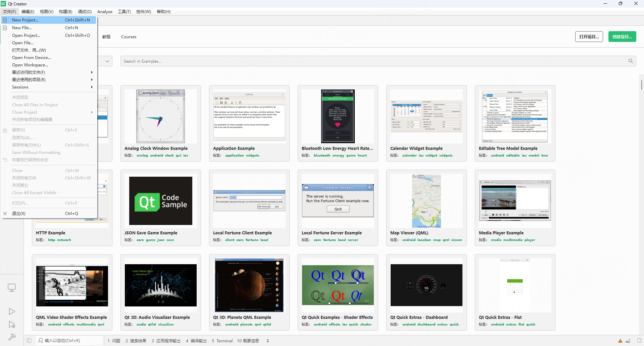Click the 'bluetooth' tag link
This screenshot has height=346, width=644.
pos(322,156)
